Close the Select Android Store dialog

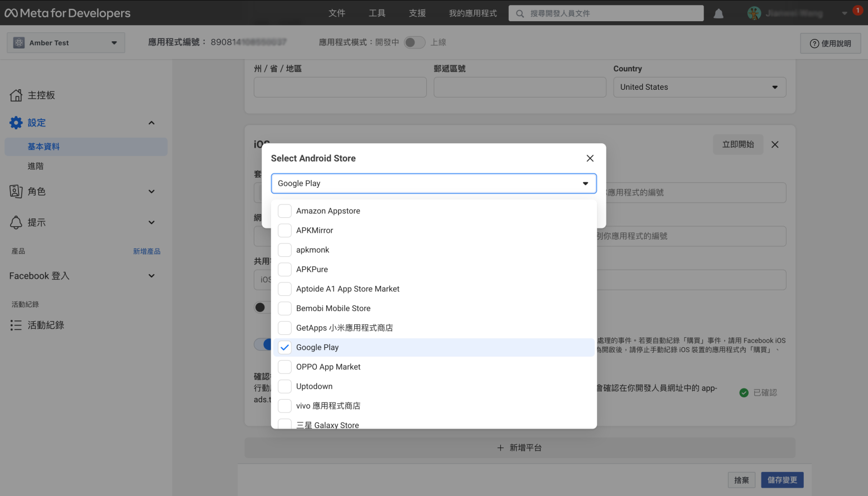coord(590,158)
